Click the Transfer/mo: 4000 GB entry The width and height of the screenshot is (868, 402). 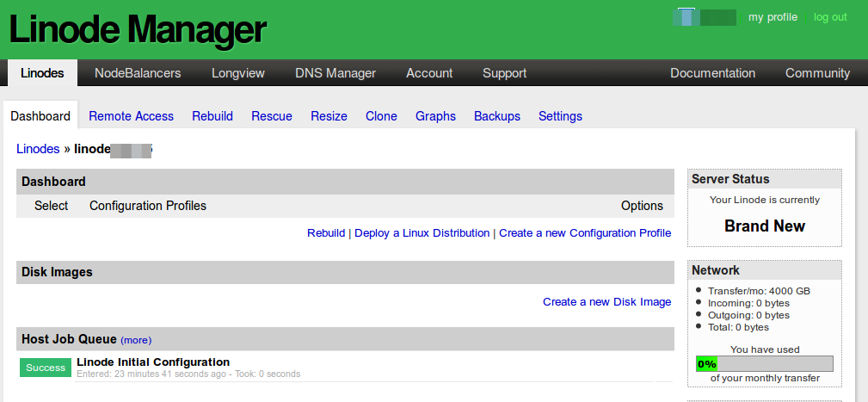(759, 291)
